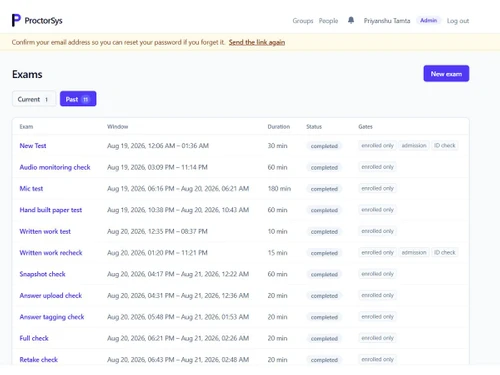Click the Snapshot check window date range
Image resolution: width=500 pixels, height=375 pixels.
point(178,274)
